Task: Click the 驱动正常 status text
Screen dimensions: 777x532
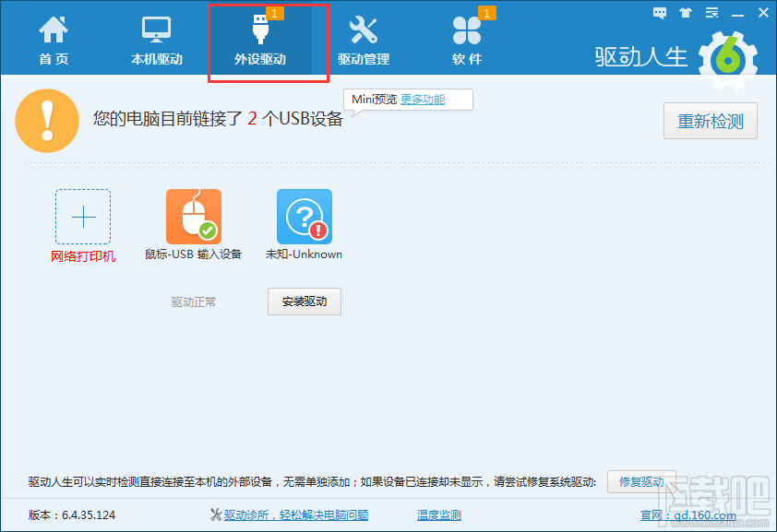Action: tap(194, 301)
